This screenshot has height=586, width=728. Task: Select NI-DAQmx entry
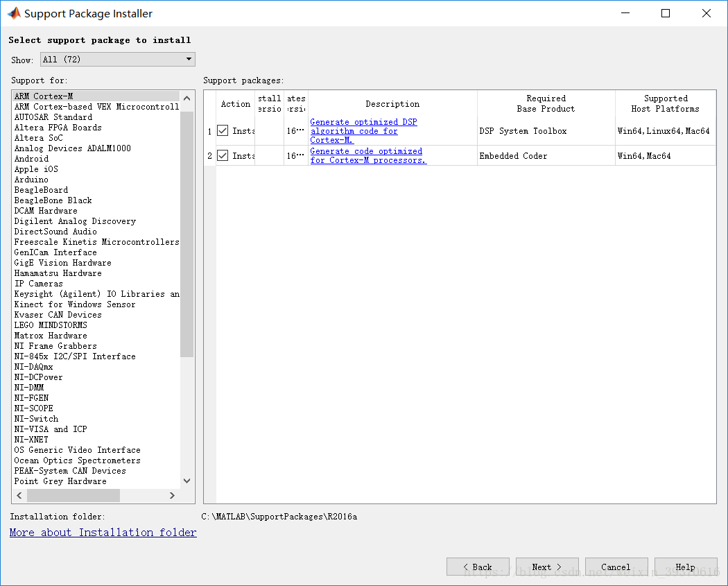coord(96,367)
